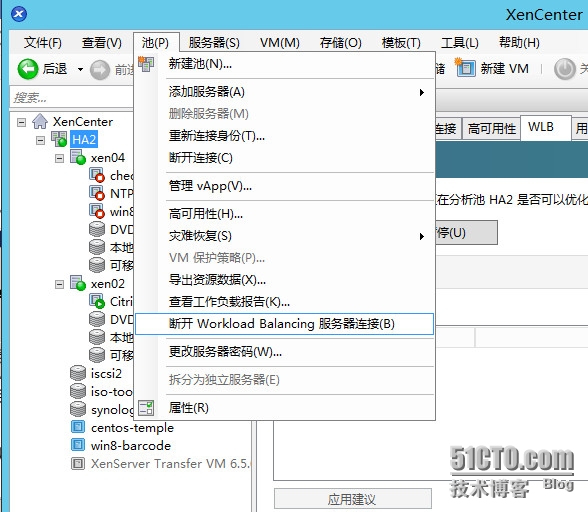Click the XenCenter home icon in tree
Viewport: 588px width, 512px height.
pyautogui.click(x=40, y=121)
